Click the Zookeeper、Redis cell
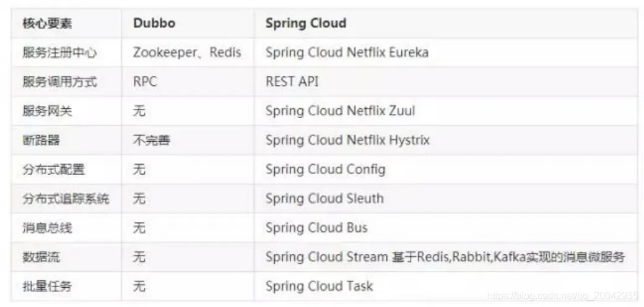The image size is (644, 307). (x=187, y=53)
